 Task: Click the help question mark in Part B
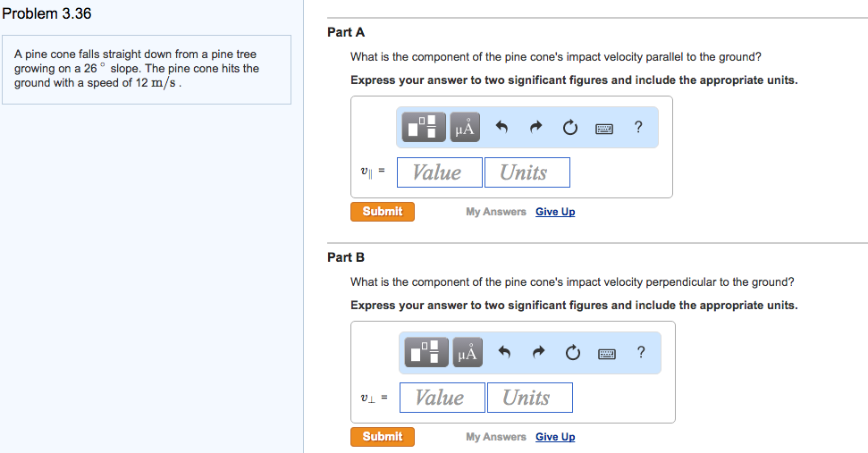coord(640,352)
